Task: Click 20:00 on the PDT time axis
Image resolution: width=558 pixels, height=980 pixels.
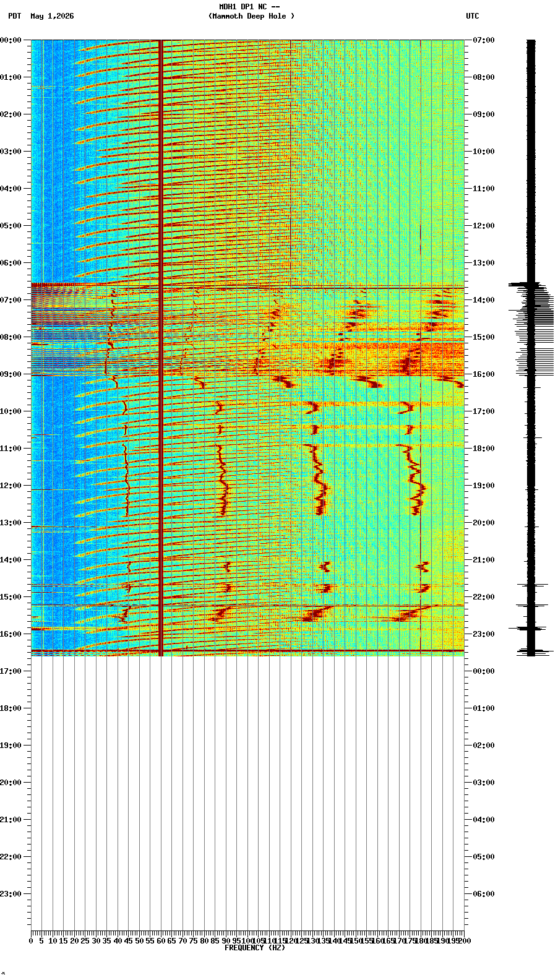Action: point(11,783)
